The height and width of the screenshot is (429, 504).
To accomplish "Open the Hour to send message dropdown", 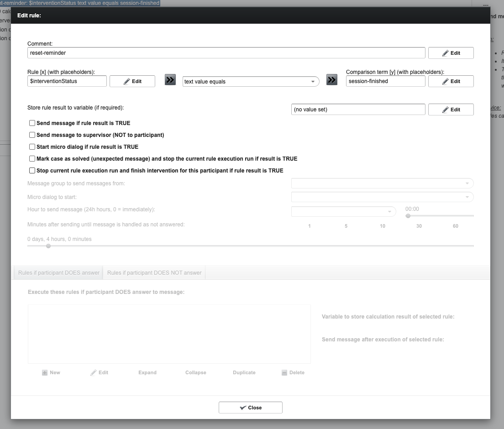I will [343, 212].
